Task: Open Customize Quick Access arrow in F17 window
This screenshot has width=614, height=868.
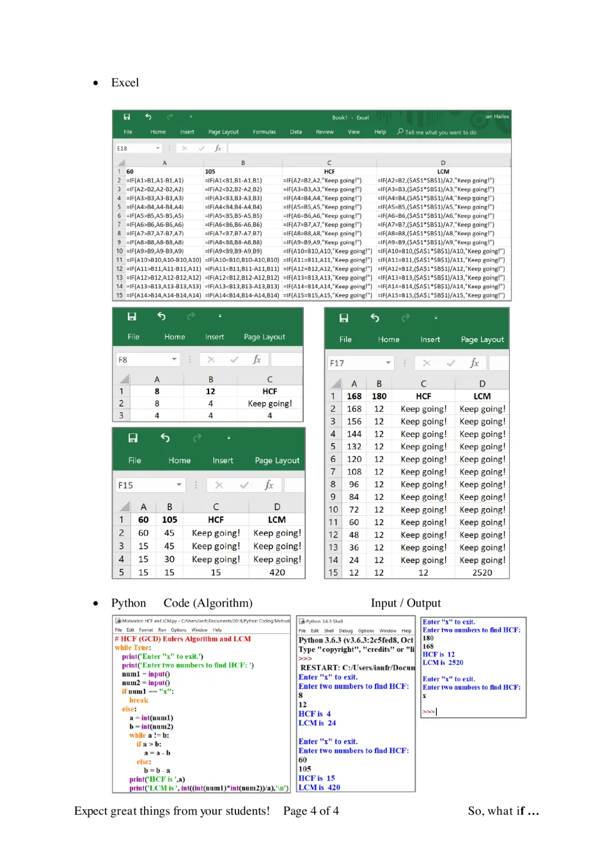Action: 436,318
